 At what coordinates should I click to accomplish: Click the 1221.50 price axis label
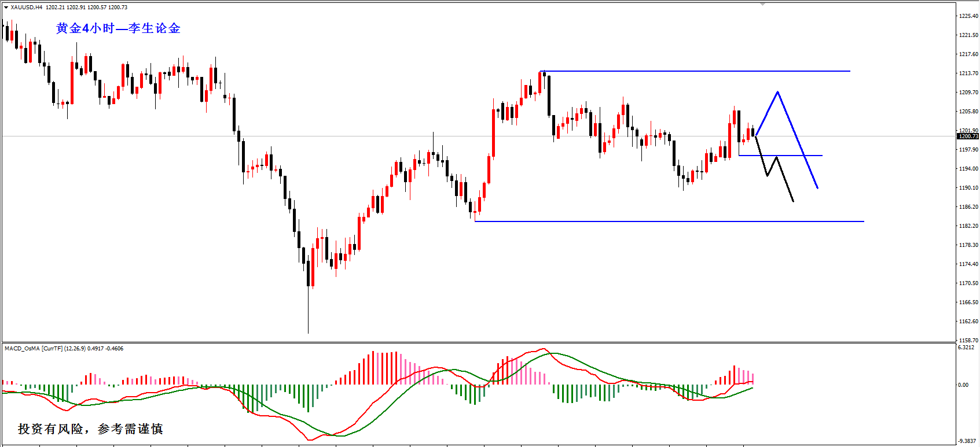(x=968, y=35)
